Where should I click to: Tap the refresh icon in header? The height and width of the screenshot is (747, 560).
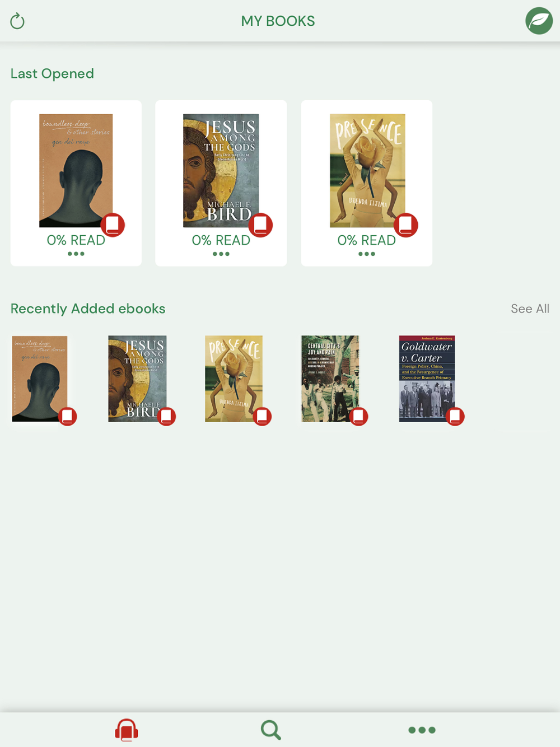tap(17, 21)
